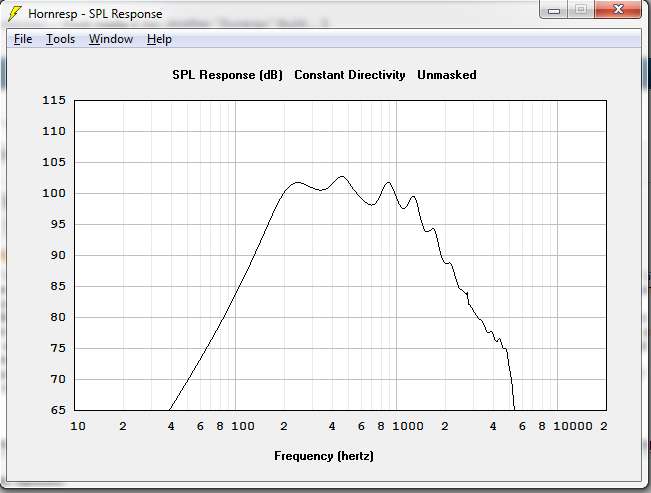The height and width of the screenshot is (493, 651).
Task: Open the Window menu
Action: click(x=111, y=39)
